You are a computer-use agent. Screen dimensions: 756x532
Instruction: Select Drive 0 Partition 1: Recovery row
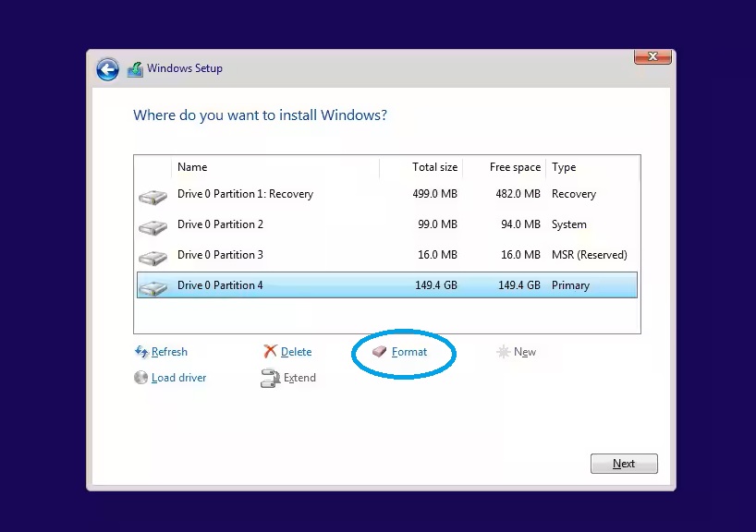pyautogui.click(x=245, y=194)
